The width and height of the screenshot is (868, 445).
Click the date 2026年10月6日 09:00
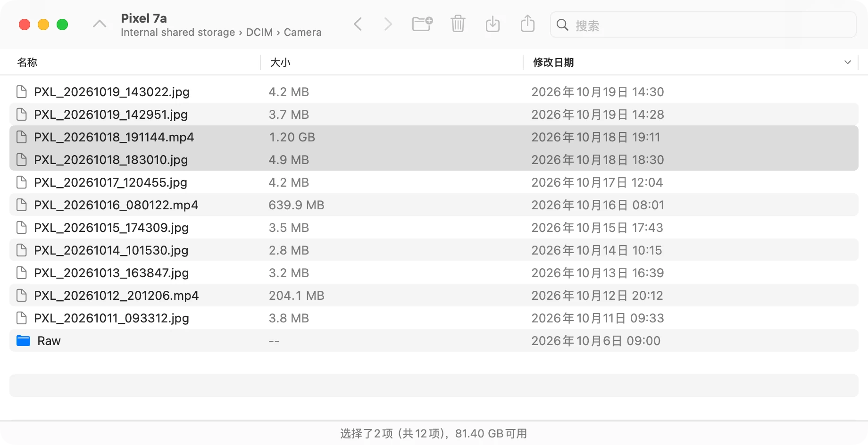(596, 340)
